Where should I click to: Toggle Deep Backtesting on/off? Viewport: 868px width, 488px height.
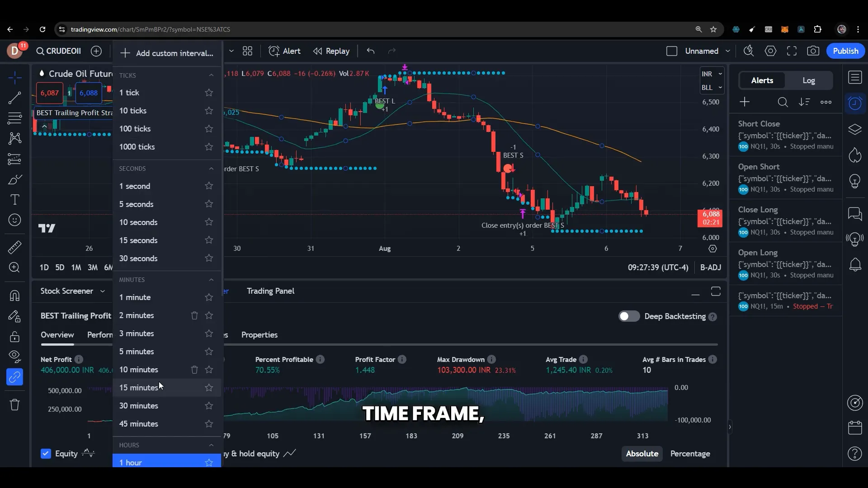tap(628, 316)
